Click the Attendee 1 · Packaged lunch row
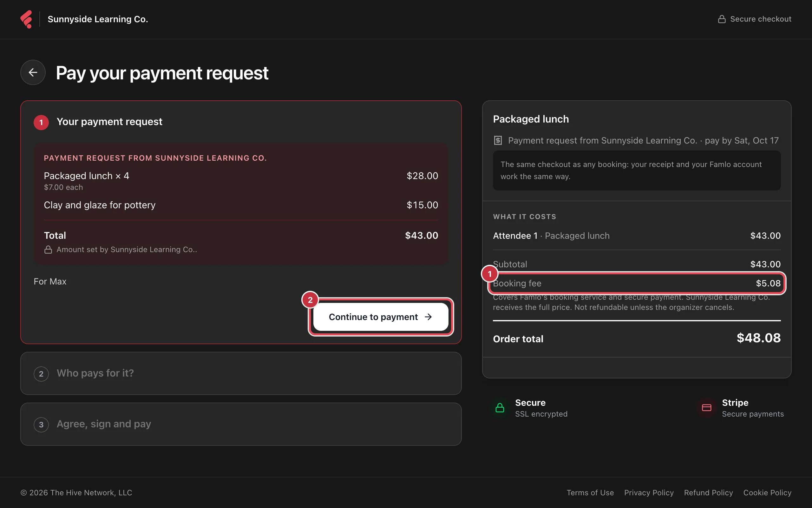This screenshot has height=508, width=812. (637, 236)
